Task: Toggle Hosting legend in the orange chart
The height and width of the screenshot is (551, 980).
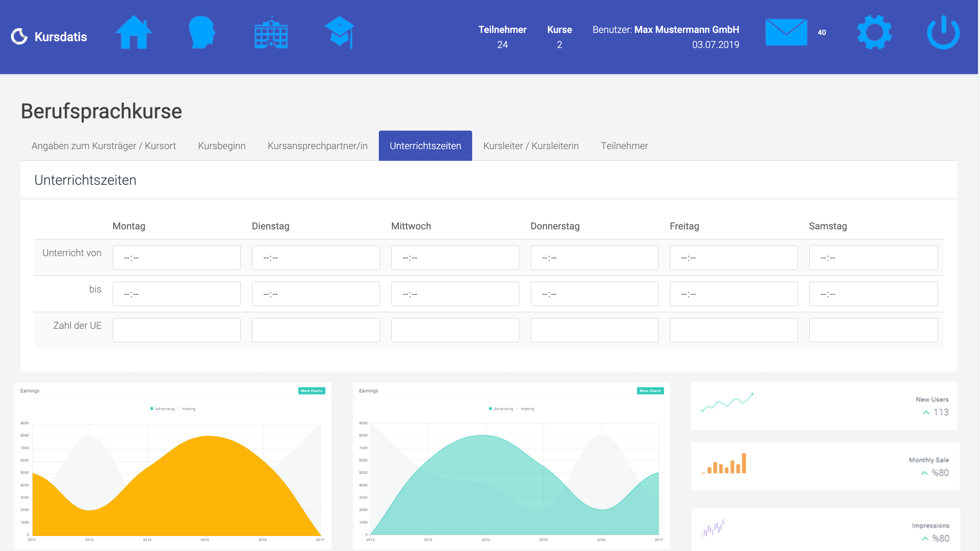Action: 186,409
